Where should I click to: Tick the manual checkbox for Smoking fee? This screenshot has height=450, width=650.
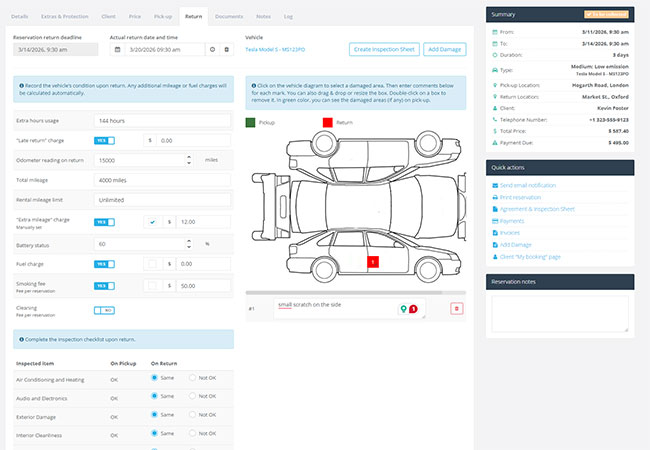(x=153, y=285)
